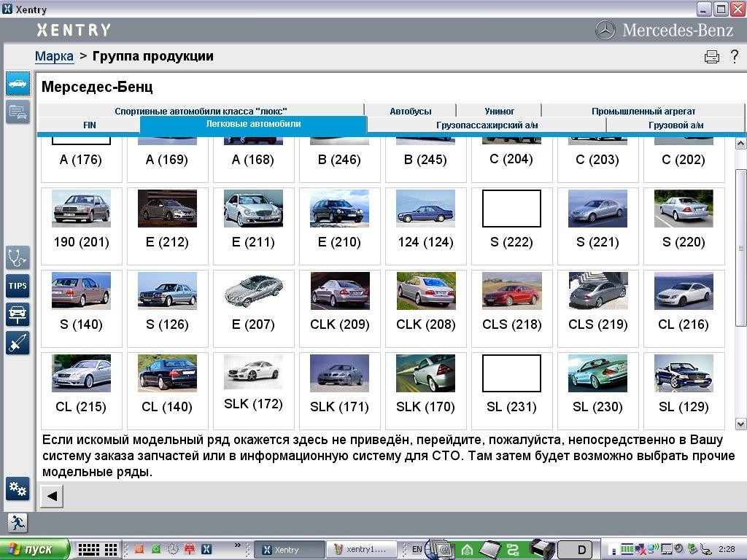747x560 pixels.
Task: Select the S (140) model image
Action: coord(82,291)
